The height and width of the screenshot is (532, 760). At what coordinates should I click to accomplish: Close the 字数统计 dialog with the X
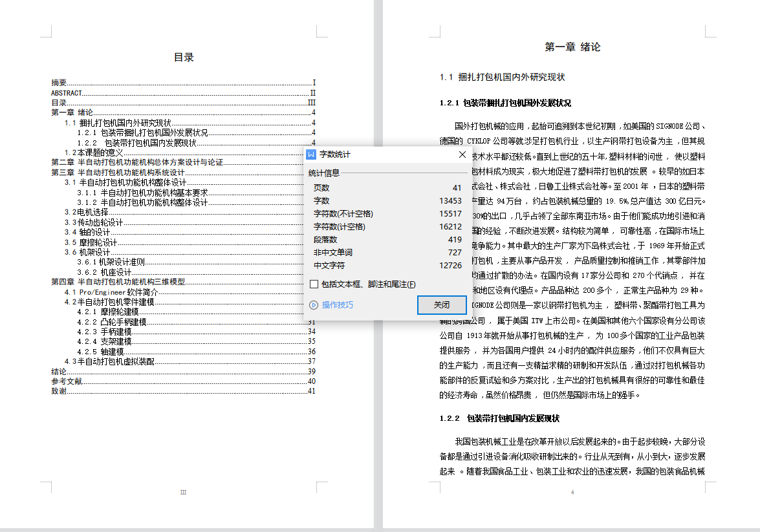462,155
